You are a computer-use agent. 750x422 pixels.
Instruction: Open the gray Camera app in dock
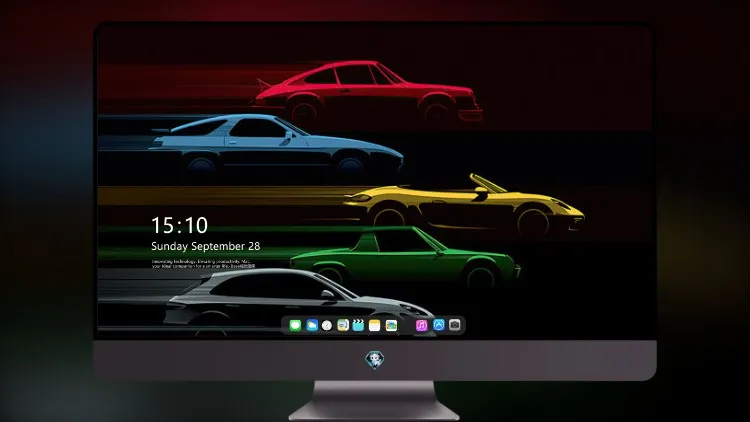tap(455, 325)
